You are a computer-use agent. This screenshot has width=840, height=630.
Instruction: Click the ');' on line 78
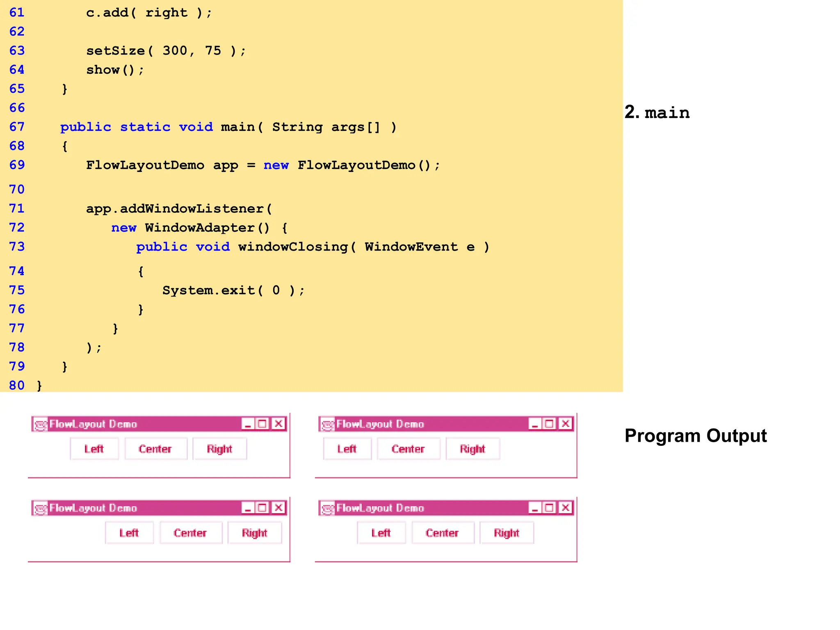(94, 348)
